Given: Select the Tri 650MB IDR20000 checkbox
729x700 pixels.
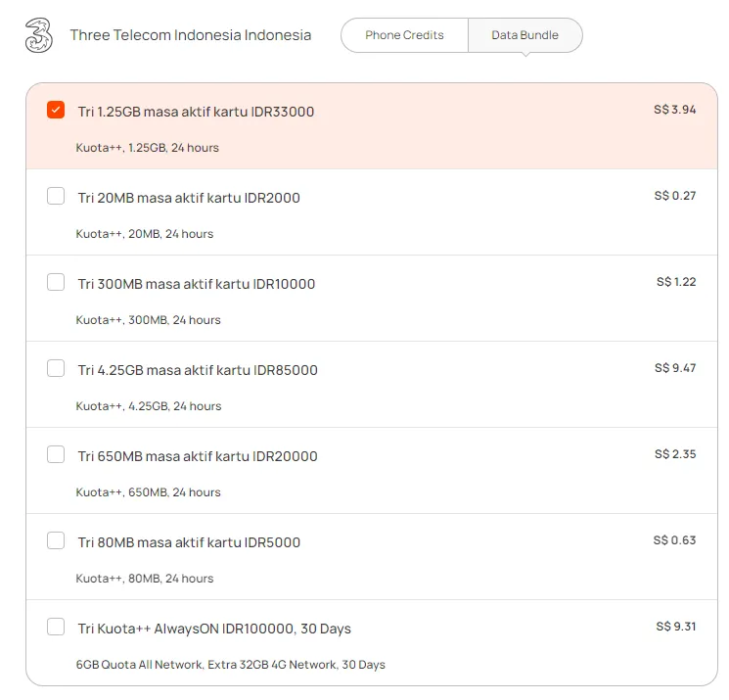Looking at the screenshot, I should [x=56, y=454].
